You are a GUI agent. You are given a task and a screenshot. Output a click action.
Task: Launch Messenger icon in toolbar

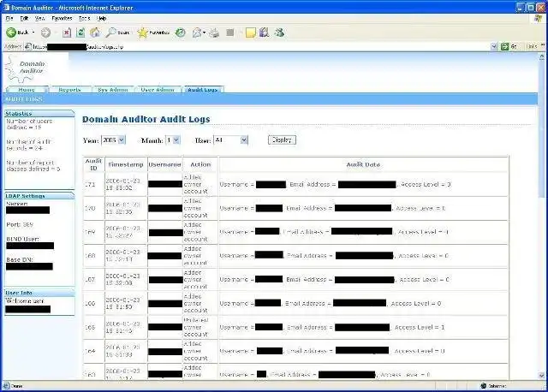(x=279, y=33)
